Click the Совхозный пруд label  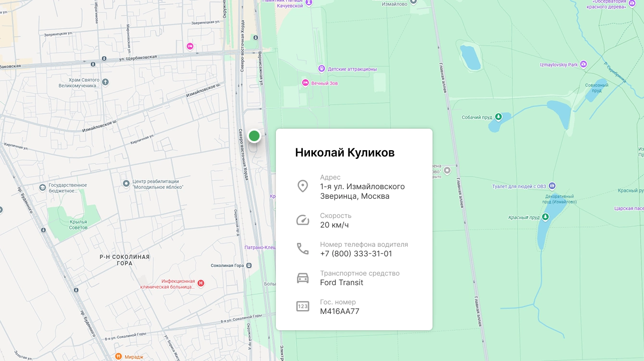tap(597, 88)
